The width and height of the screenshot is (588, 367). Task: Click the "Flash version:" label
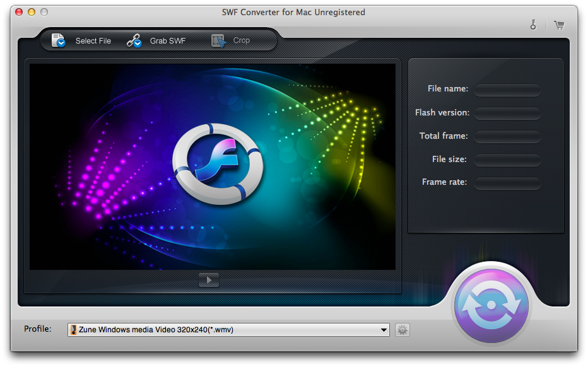pos(442,112)
